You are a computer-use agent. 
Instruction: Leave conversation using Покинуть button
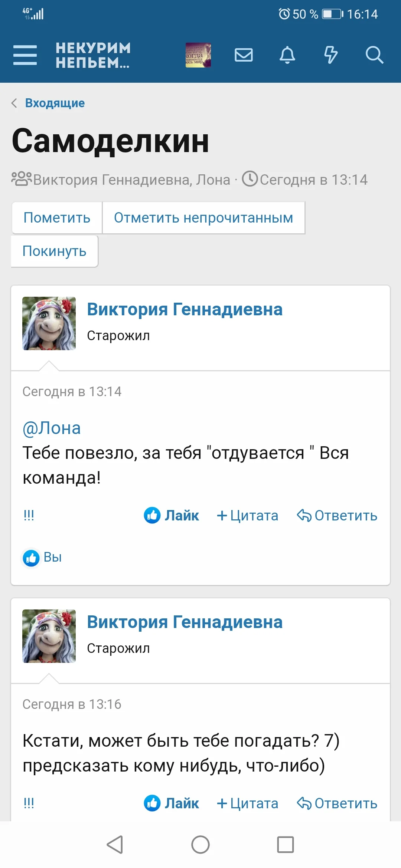coord(54,251)
